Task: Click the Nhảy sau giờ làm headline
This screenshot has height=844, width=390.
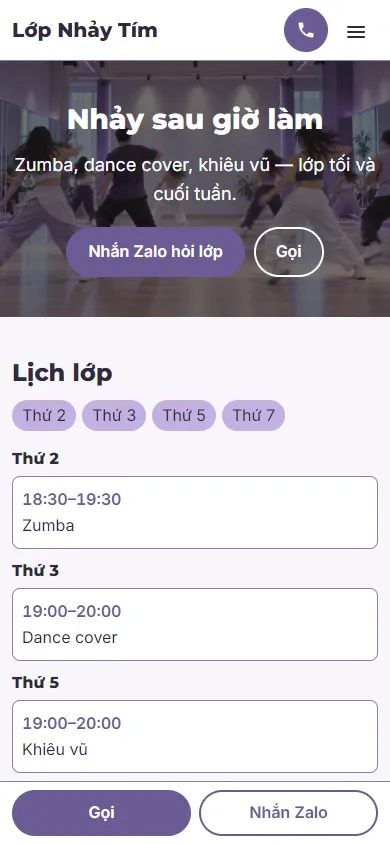Action: coord(195,120)
